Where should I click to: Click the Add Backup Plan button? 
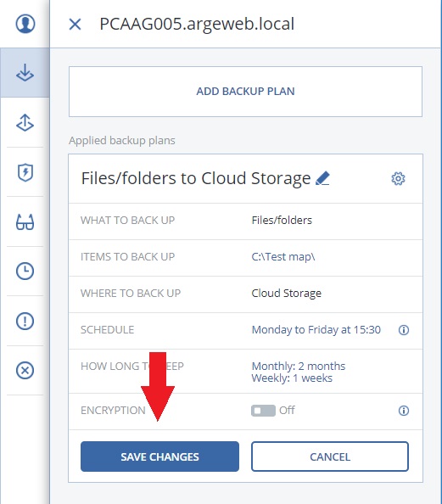coord(245,92)
